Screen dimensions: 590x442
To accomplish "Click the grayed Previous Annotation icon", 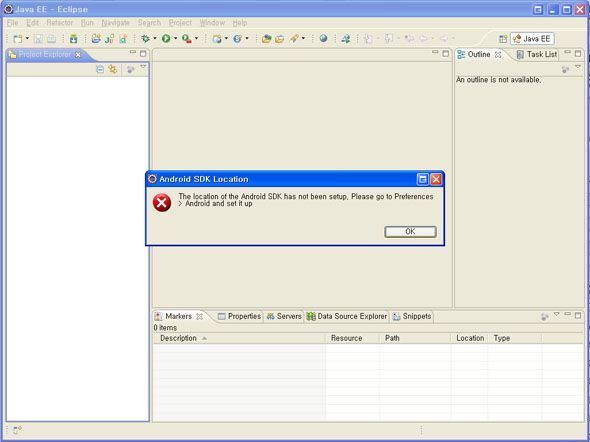I will [389, 38].
